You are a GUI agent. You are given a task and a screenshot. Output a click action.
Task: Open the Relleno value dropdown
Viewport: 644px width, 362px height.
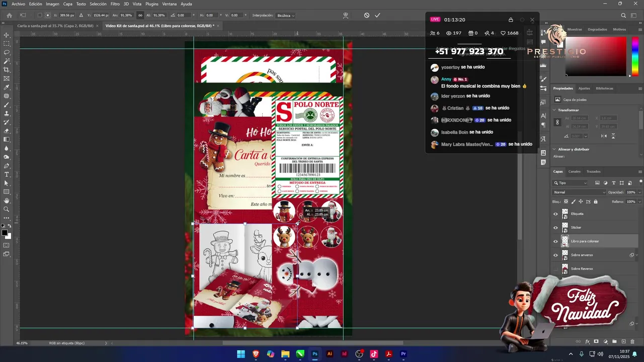[x=639, y=202]
